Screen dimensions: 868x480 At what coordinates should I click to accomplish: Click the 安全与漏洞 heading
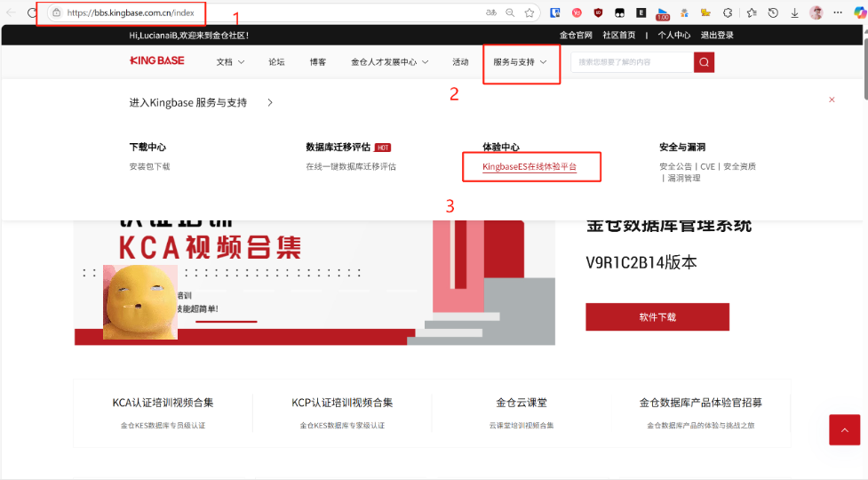click(x=682, y=148)
